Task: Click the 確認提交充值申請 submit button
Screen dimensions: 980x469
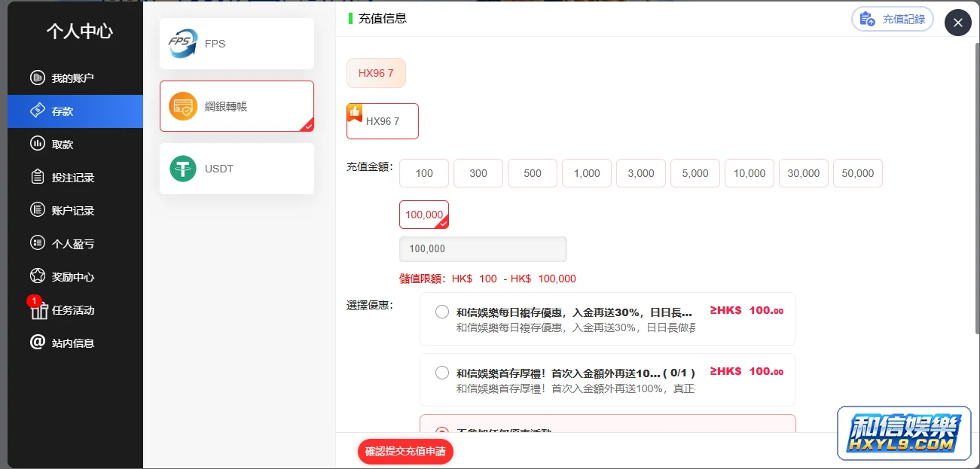Action: [x=405, y=452]
